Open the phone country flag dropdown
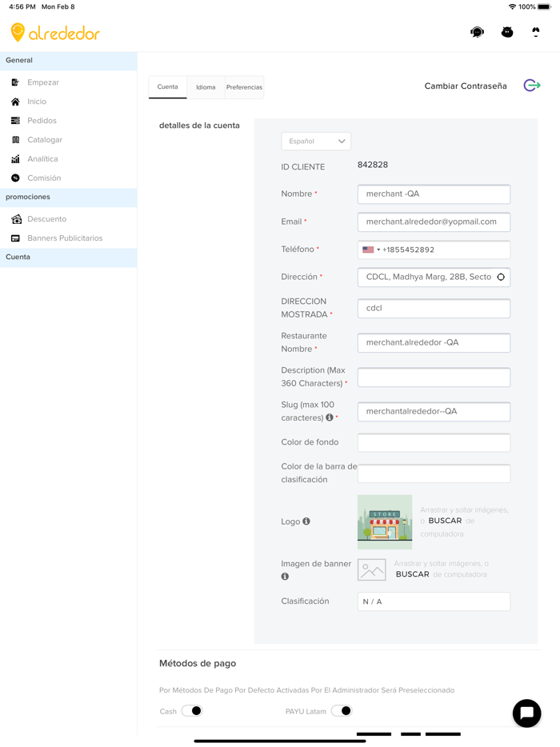The image size is (560, 747). 371,250
